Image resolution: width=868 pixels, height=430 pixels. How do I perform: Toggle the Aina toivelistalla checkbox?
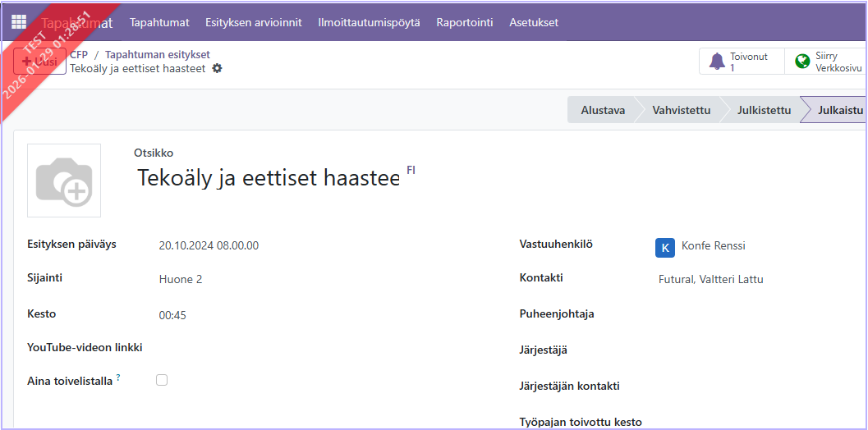(x=162, y=380)
